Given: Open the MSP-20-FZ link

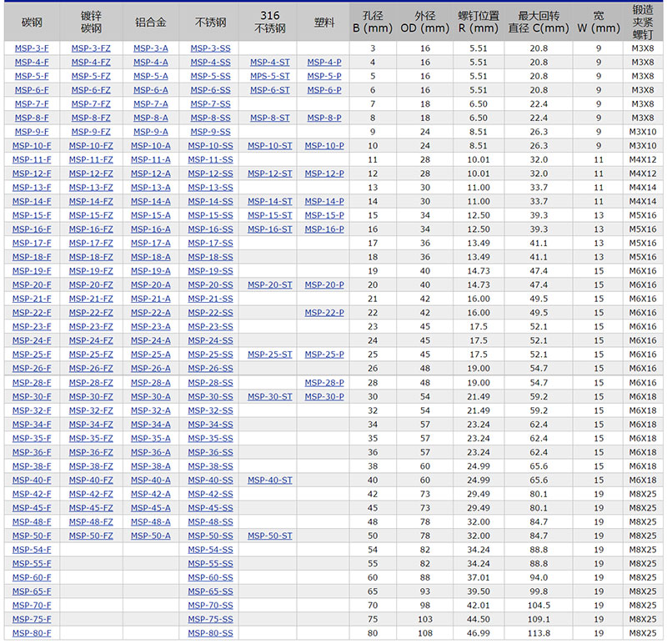Looking at the screenshot, I should 91,285.
